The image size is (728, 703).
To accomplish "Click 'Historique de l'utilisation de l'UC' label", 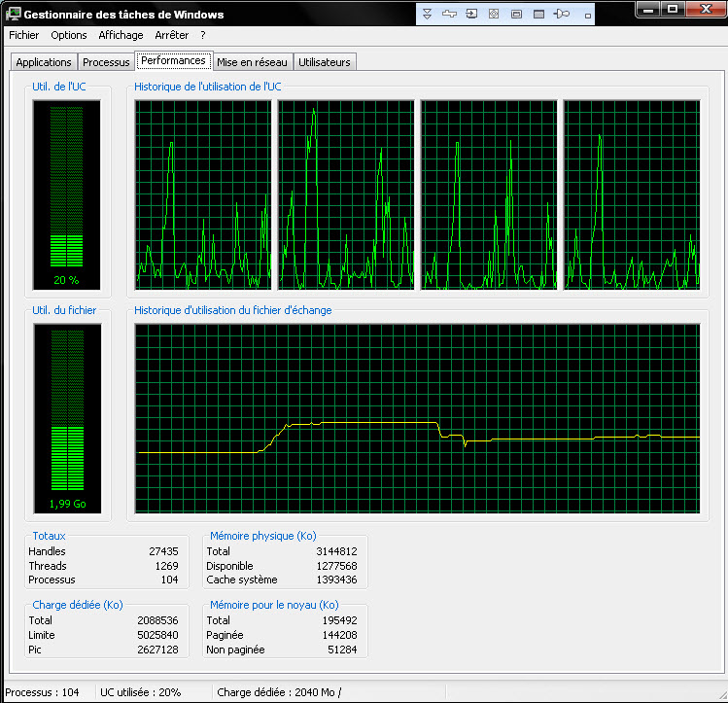I will click(208, 87).
